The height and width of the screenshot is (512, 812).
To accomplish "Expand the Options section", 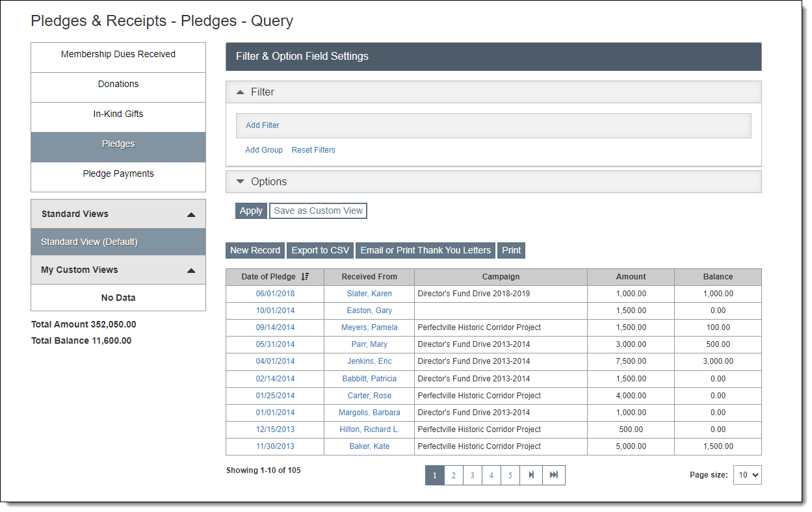I will (x=241, y=182).
